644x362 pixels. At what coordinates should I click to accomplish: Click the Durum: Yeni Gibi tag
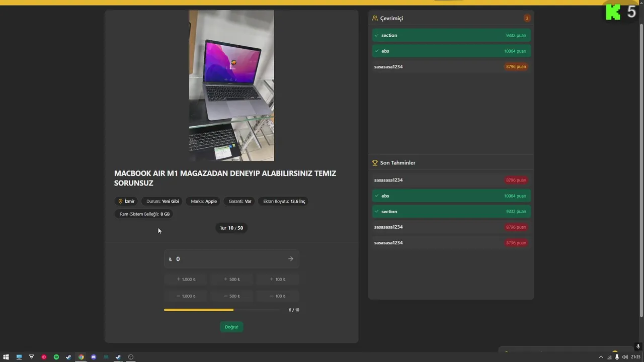163,201
